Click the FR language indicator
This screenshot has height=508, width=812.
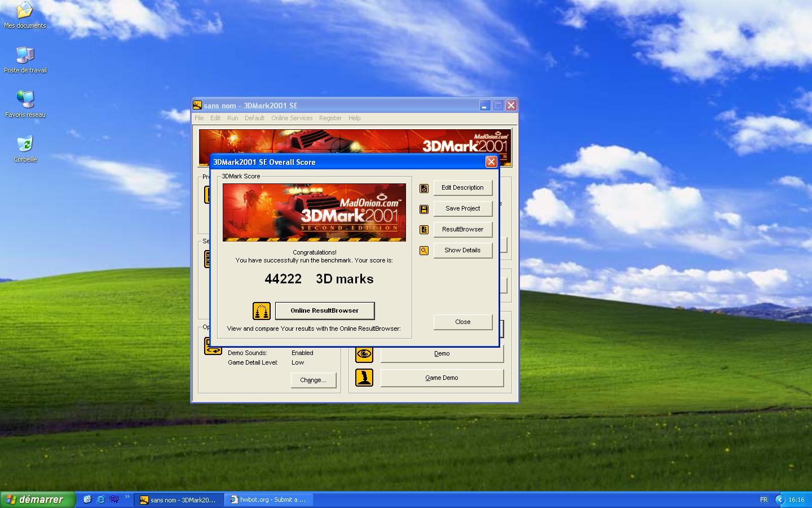[764, 500]
